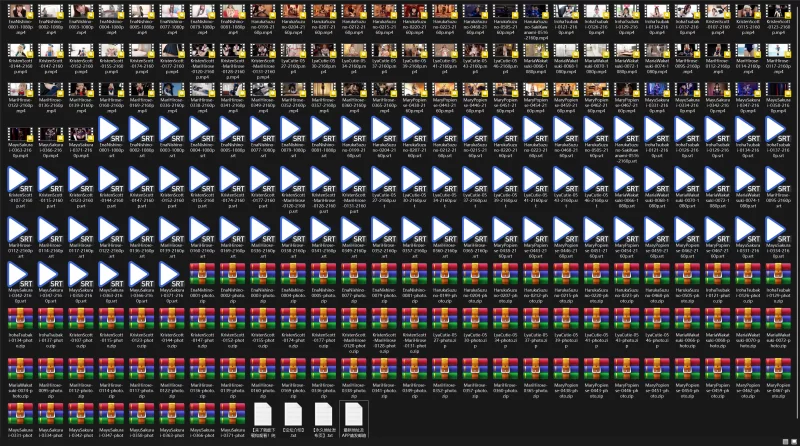Select subtitle file MayuSakurai-0342-2160p.srt
Viewport: 800px width, 446px height.
20,283
